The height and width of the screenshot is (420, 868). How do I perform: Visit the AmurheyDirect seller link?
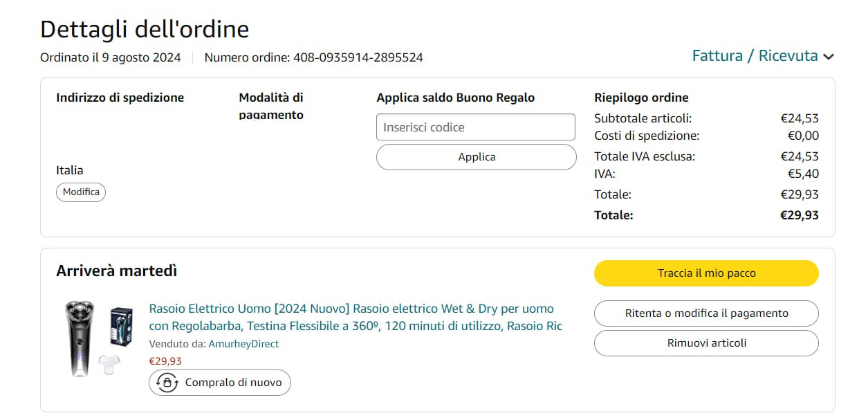tap(243, 344)
